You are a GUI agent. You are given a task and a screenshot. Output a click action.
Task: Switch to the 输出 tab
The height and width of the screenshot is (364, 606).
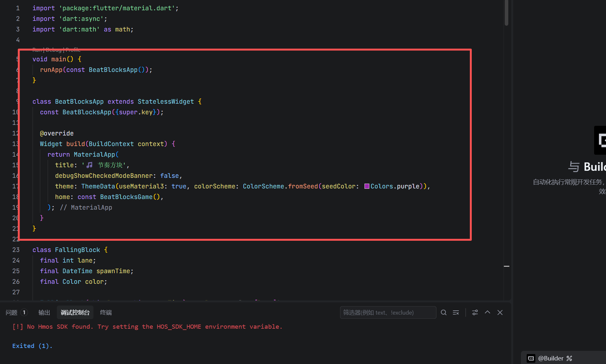click(44, 312)
